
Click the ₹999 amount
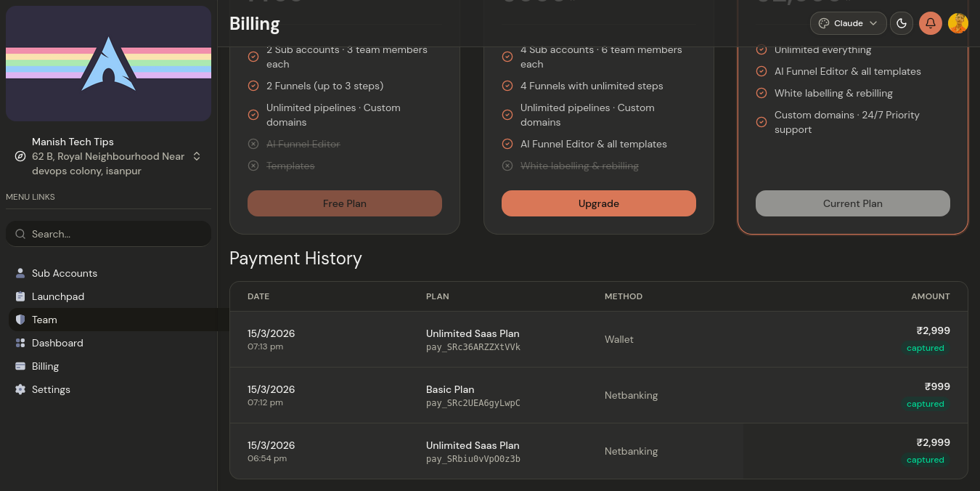(937, 386)
